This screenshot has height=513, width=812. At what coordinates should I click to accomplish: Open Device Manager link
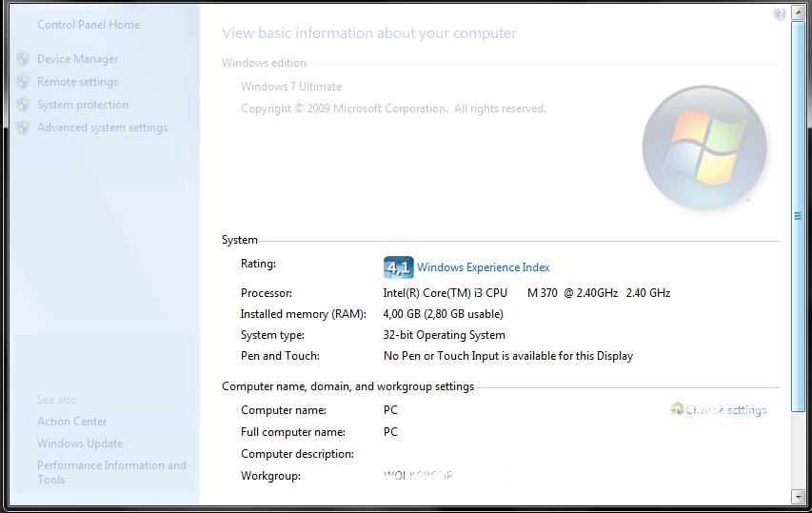tap(78, 59)
